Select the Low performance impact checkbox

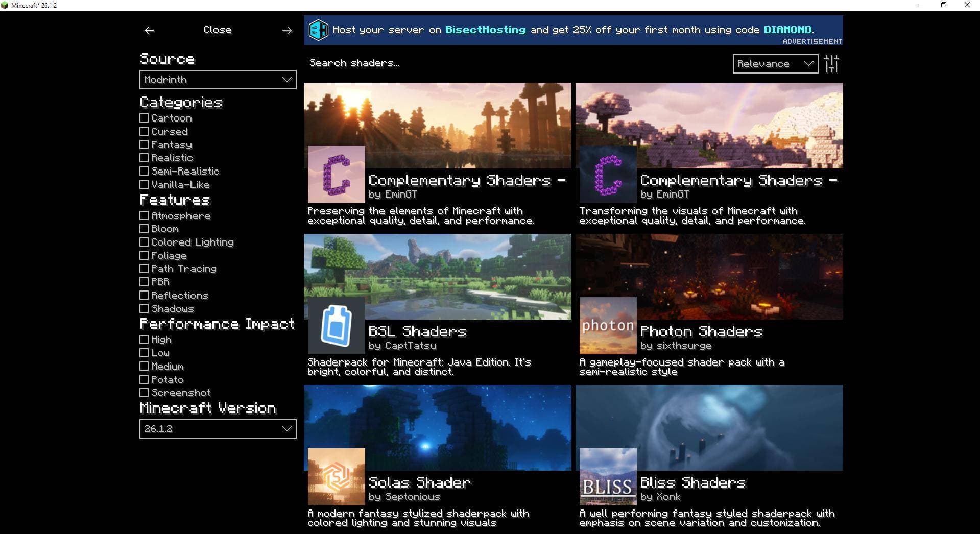click(x=144, y=353)
